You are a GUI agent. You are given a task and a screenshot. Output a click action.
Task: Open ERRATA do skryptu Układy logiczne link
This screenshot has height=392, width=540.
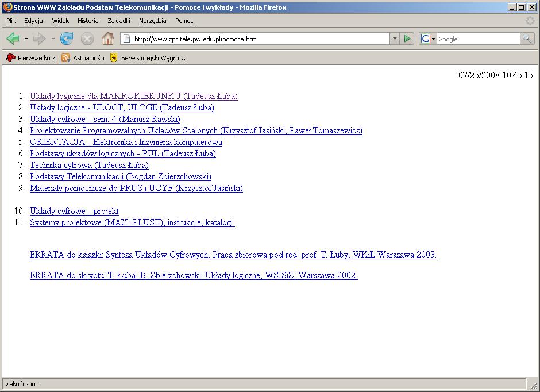coord(194,275)
